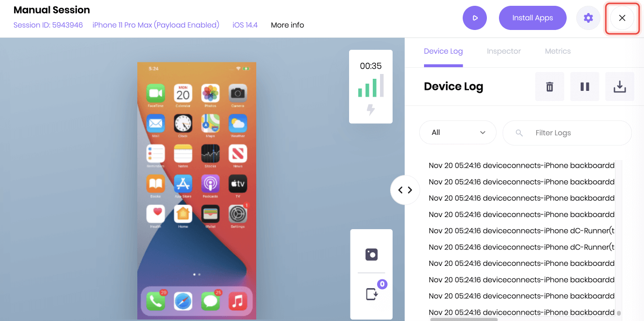The width and height of the screenshot is (644, 321).
Task: Launch the Health app
Action: point(156,214)
